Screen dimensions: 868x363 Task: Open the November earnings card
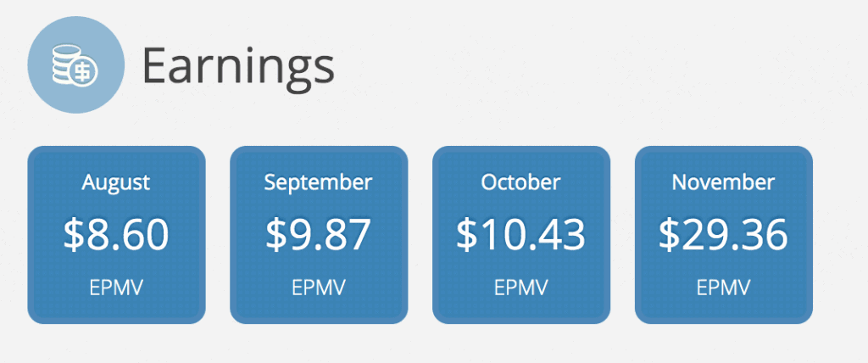coord(724,235)
